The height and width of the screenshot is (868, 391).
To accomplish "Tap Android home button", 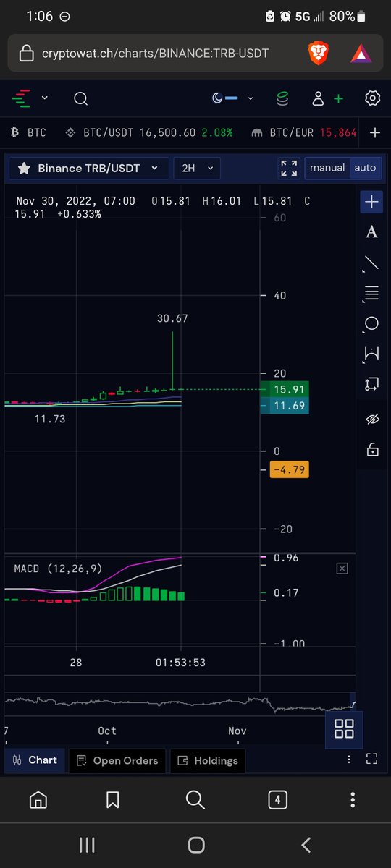I will [195, 845].
